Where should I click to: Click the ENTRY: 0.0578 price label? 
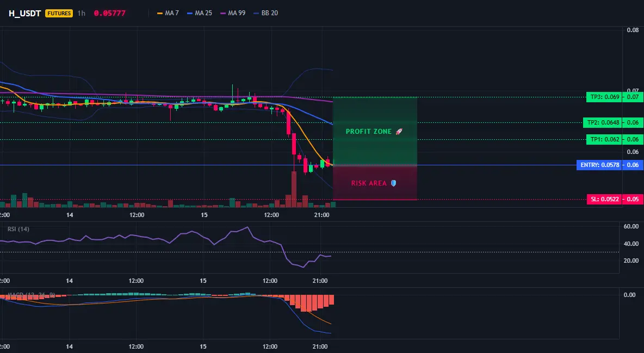(599, 165)
